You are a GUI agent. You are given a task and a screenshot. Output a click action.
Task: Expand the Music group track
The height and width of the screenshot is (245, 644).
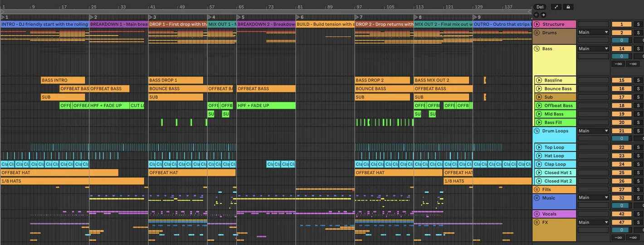[537, 197]
